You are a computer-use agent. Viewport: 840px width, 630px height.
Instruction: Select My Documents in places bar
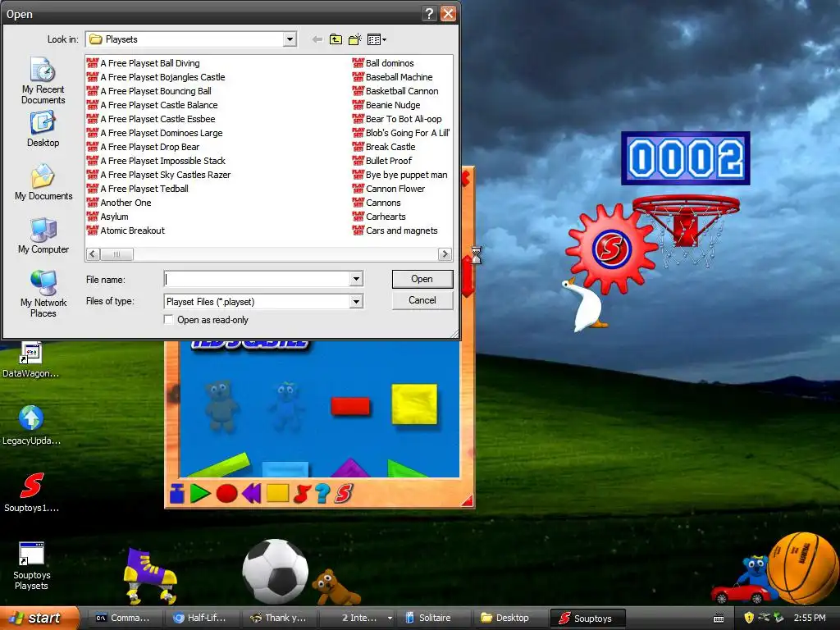pyautogui.click(x=43, y=182)
